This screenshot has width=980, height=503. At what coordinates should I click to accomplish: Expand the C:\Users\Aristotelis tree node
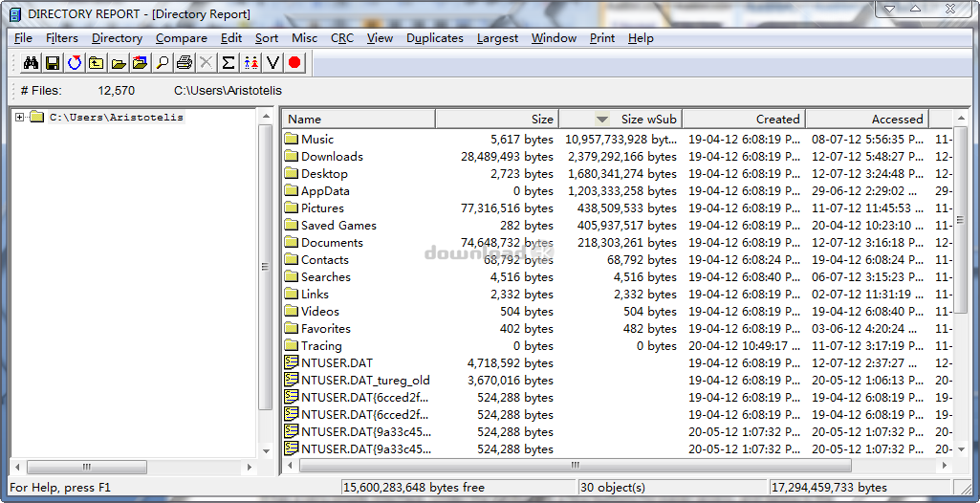pyautogui.click(x=19, y=118)
